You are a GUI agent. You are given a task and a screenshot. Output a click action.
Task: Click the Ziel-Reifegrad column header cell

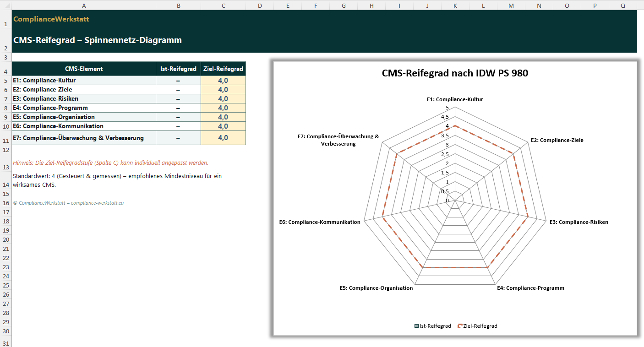coord(223,69)
